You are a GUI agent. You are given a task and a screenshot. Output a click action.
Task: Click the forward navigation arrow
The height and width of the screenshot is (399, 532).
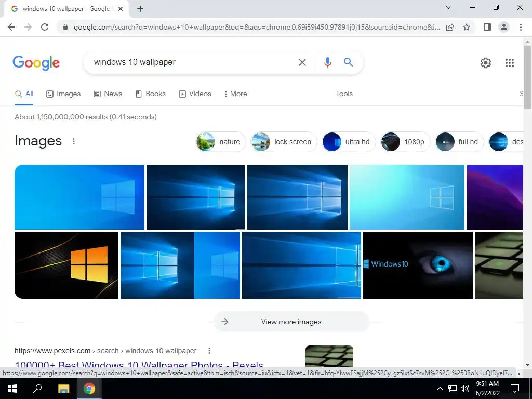28,27
